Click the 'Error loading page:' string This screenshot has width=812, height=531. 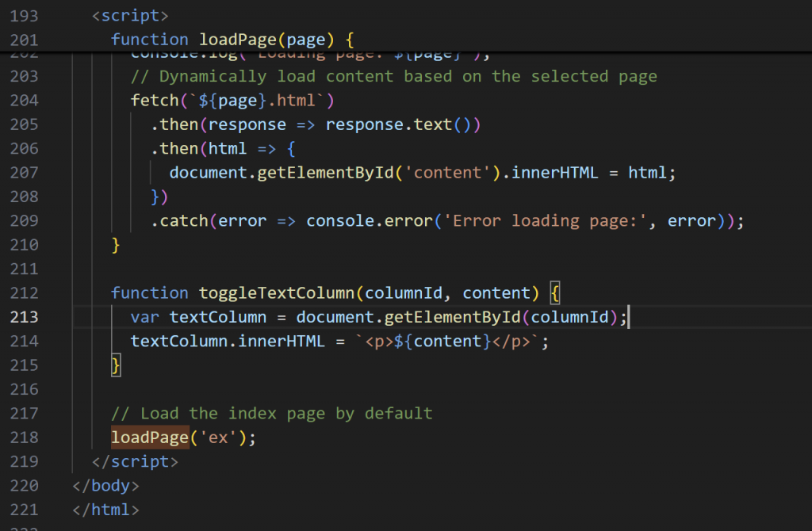pyautogui.click(x=545, y=220)
